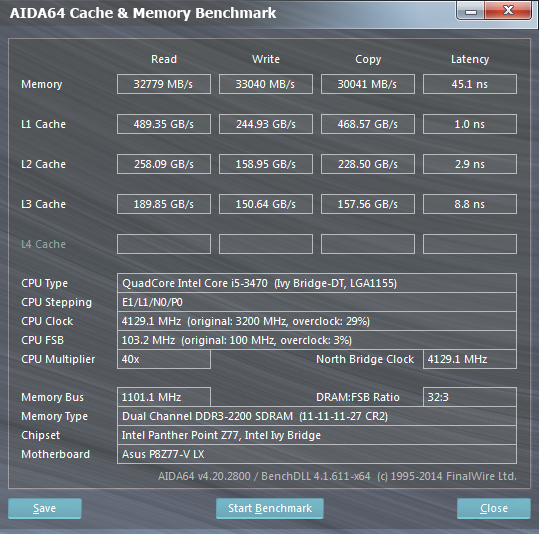Image resolution: width=539 pixels, height=534 pixels.
Task: Select L1 Cache Latency 1.0 ns
Action: (470, 124)
